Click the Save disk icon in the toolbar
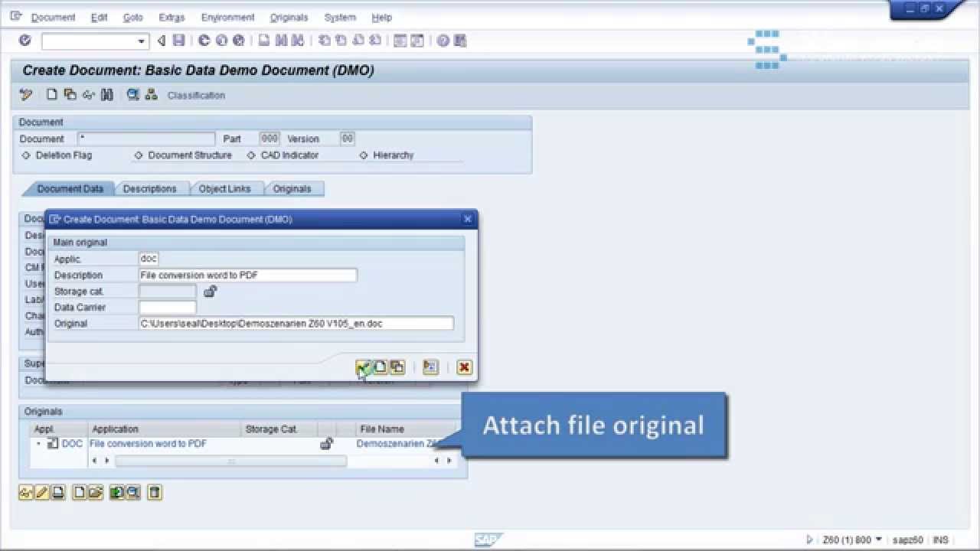Screen dimensions: 980x551 click(x=178, y=41)
